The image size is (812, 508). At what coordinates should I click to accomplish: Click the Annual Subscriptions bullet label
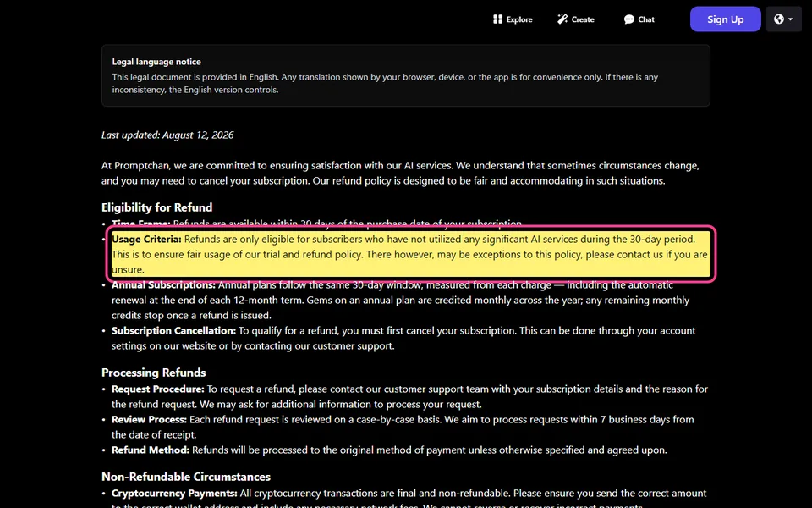163,285
